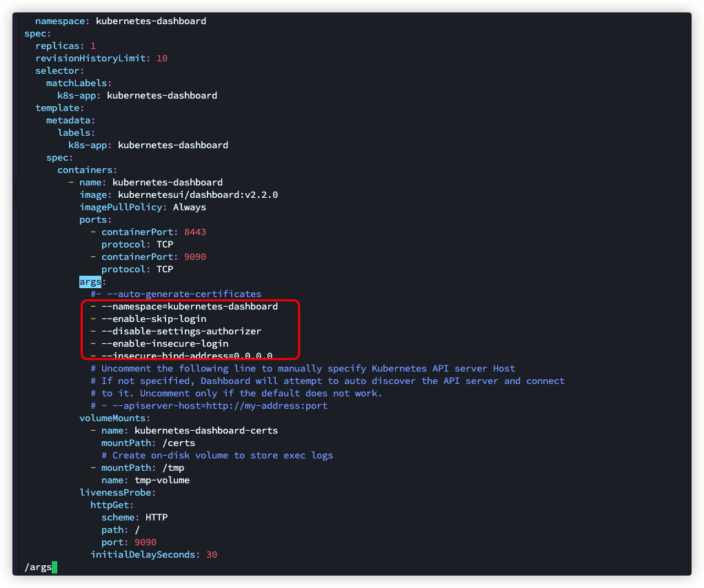Viewport: 704px width, 588px height.
Task: Click the revisionHistoryLimit: 10 line
Action: pyautogui.click(x=101, y=59)
